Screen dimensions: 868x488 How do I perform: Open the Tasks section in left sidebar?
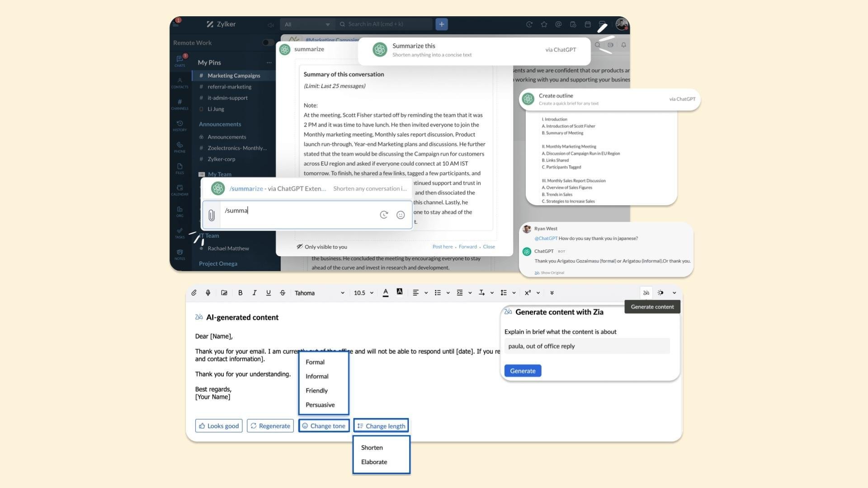[x=179, y=233]
